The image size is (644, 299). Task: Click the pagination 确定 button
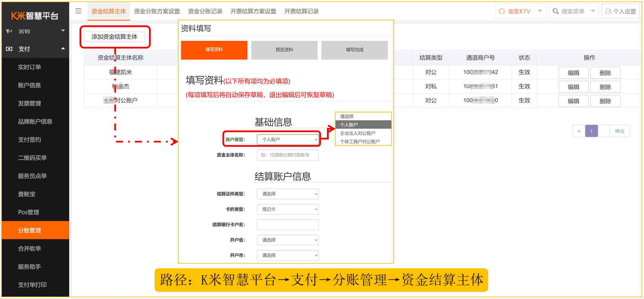pos(620,131)
